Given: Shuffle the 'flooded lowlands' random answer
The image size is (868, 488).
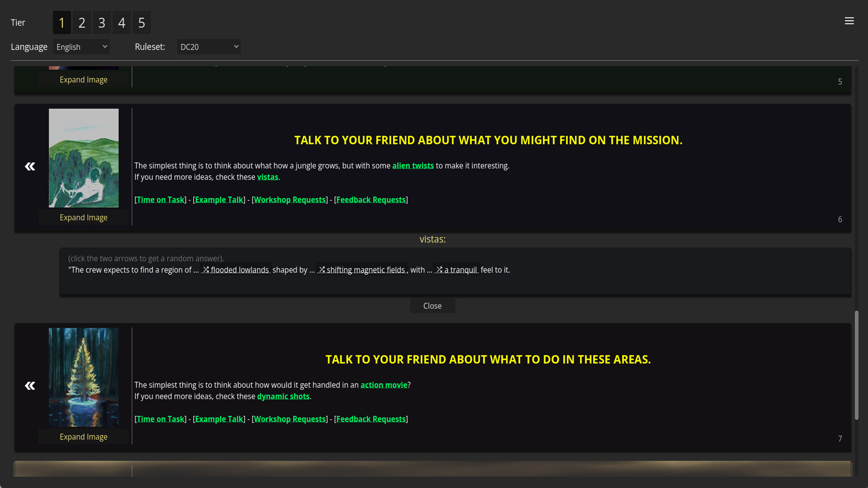Looking at the screenshot, I should click(x=236, y=270).
